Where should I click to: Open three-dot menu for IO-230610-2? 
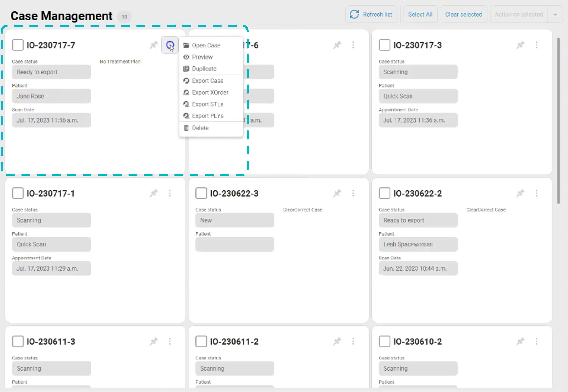[537, 341]
